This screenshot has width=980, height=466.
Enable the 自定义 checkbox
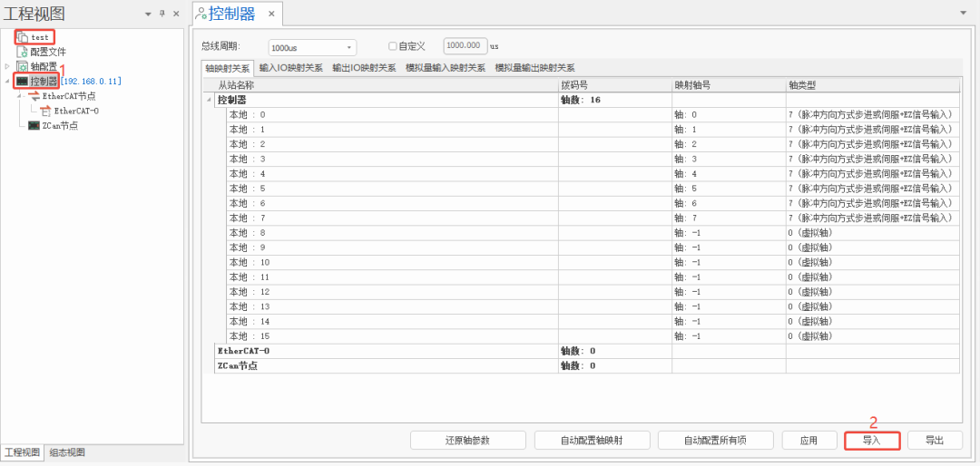(393, 45)
